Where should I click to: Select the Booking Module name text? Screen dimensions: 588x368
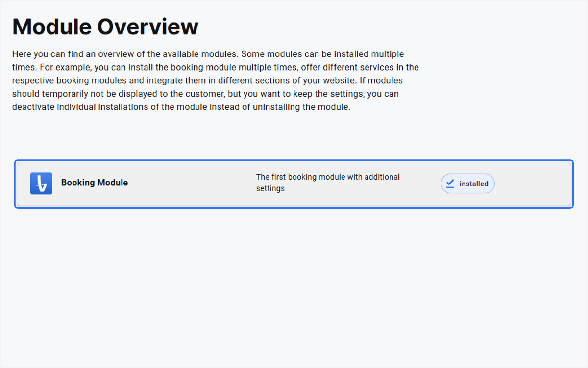tap(95, 183)
